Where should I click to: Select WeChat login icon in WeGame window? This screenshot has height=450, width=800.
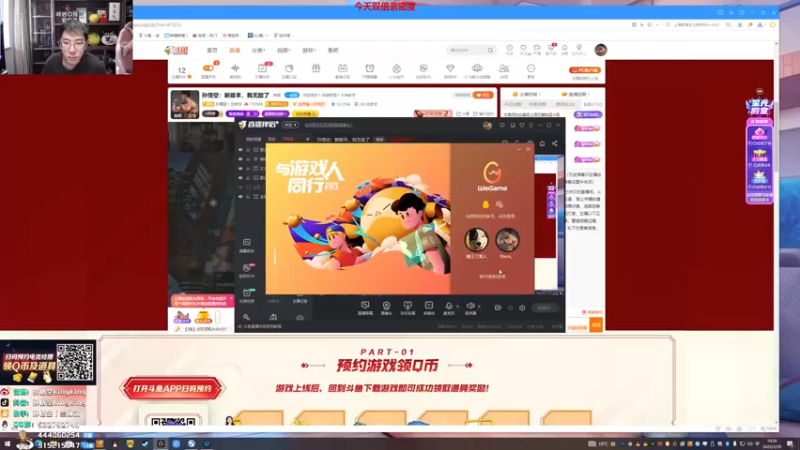click(499, 205)
